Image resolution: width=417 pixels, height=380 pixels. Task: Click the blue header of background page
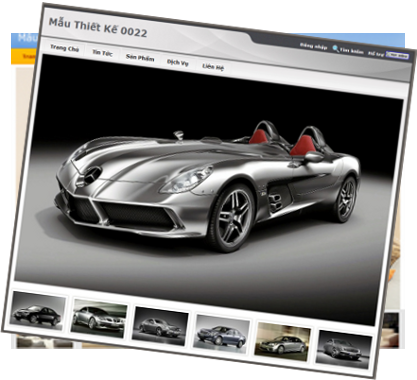25,41
